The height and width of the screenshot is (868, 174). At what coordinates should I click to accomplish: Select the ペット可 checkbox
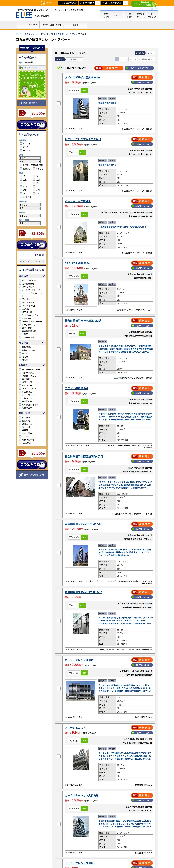coord(20,427)
